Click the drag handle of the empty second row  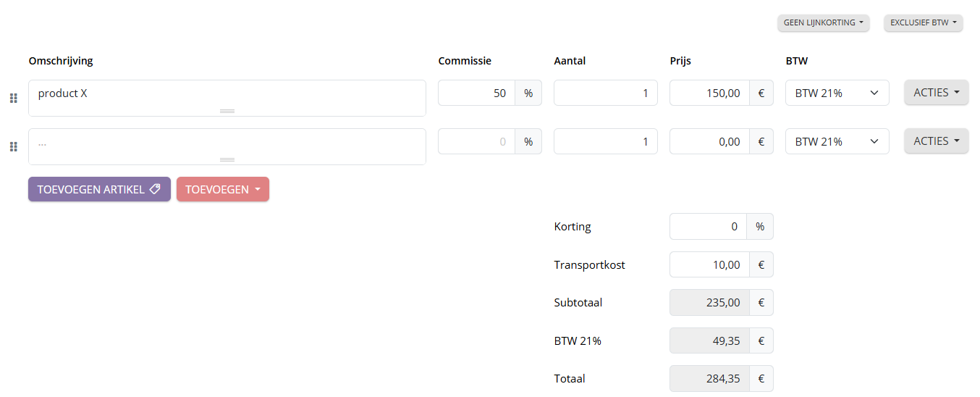13,147
